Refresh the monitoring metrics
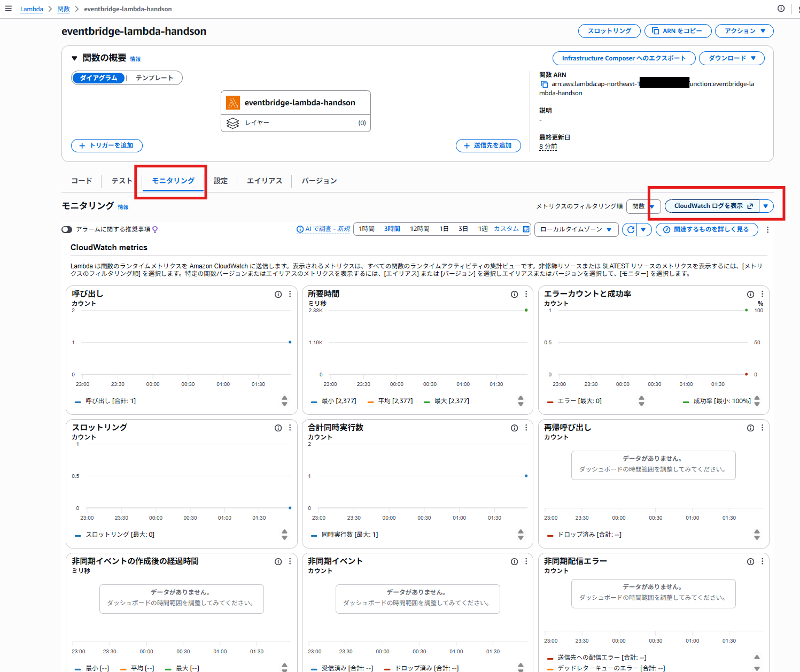The height and width of the screenshot is (672, 800). tap(631, 229)
